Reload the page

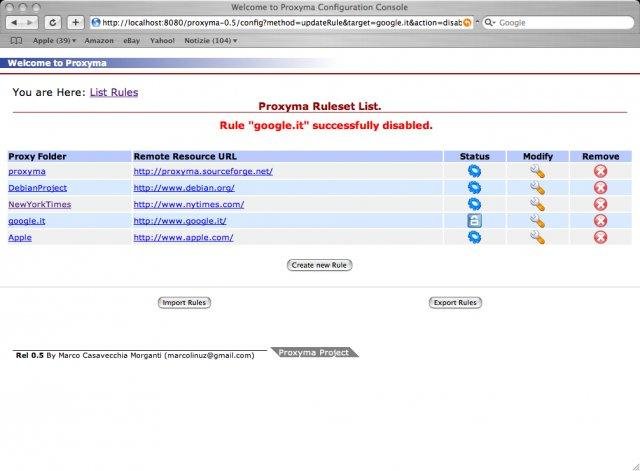click(x=53, y=23)
